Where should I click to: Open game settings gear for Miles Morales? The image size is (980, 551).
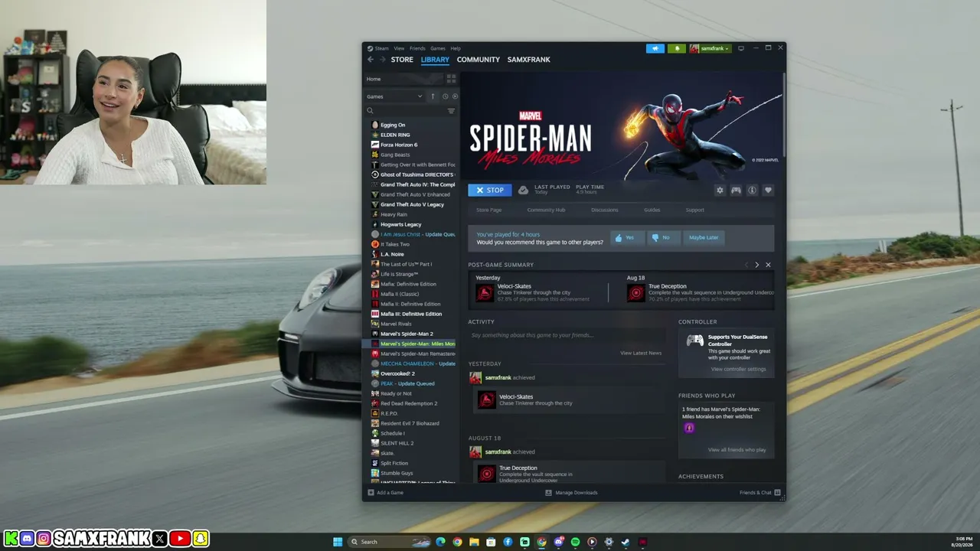[x=720, y=191]
